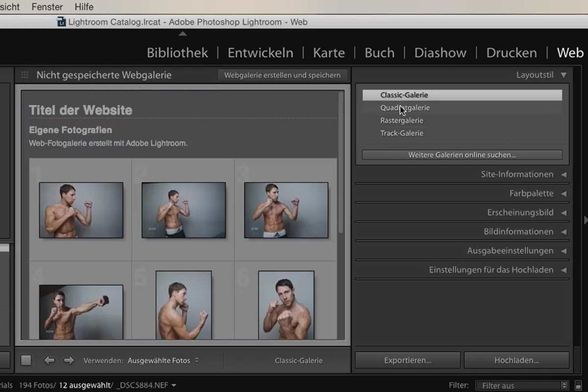This screenshot has height=392, width=588.
Task: Open gallery thumbnail number 1
Action: pos(81,210)
